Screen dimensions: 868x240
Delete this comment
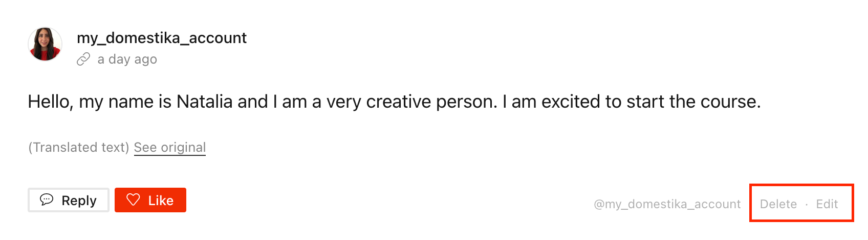pos(778,204)
